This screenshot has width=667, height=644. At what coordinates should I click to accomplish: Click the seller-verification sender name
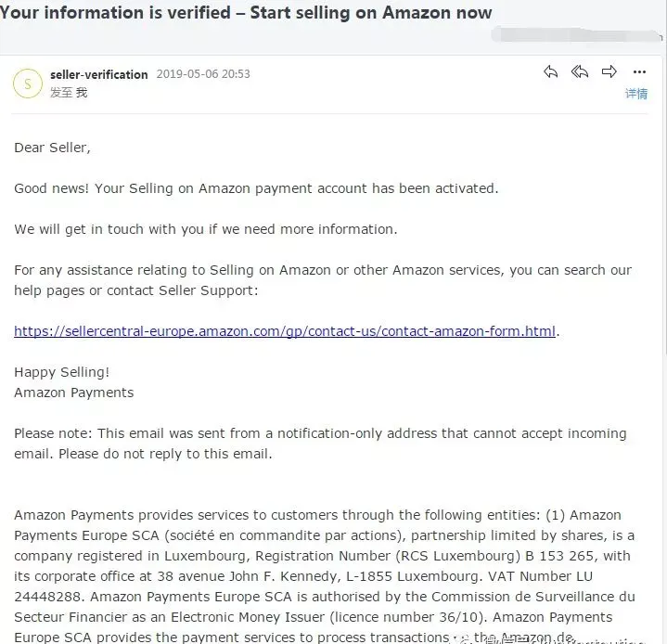pos(99,74)
